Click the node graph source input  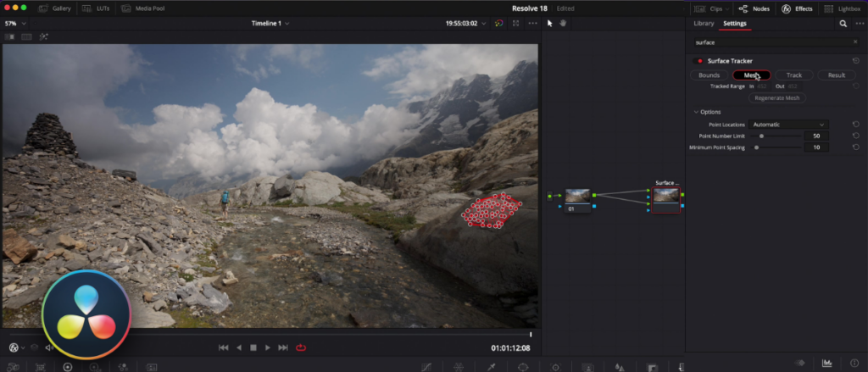tap(549, 196)
